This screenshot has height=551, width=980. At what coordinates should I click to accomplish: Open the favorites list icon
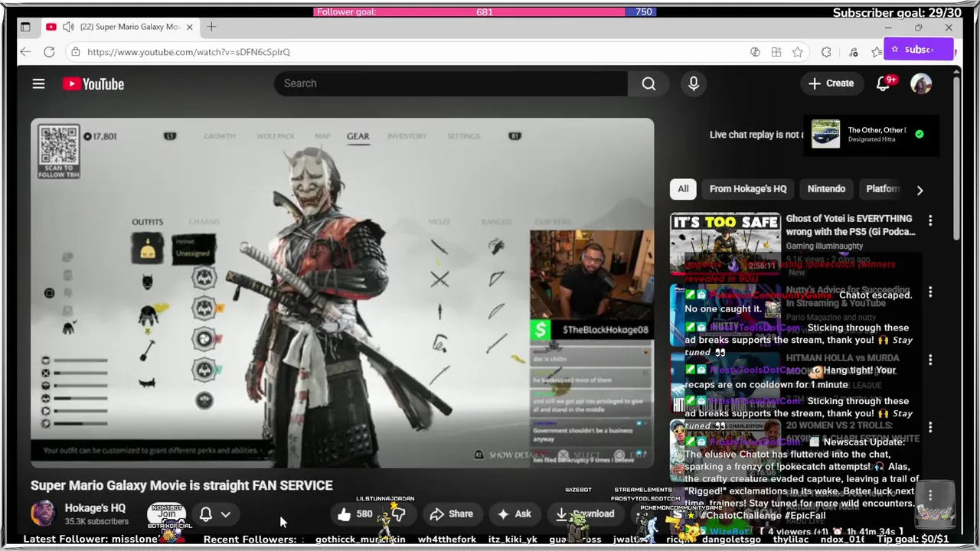coord(877,52)
